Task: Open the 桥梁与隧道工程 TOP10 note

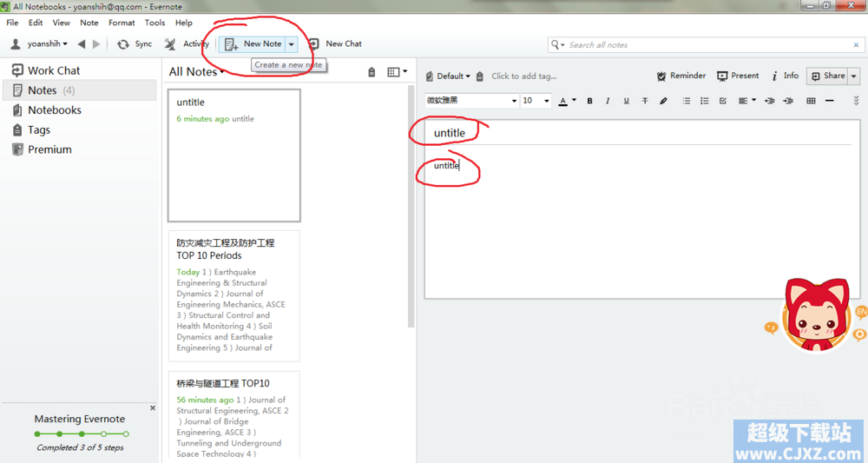Action: (234, 415)
